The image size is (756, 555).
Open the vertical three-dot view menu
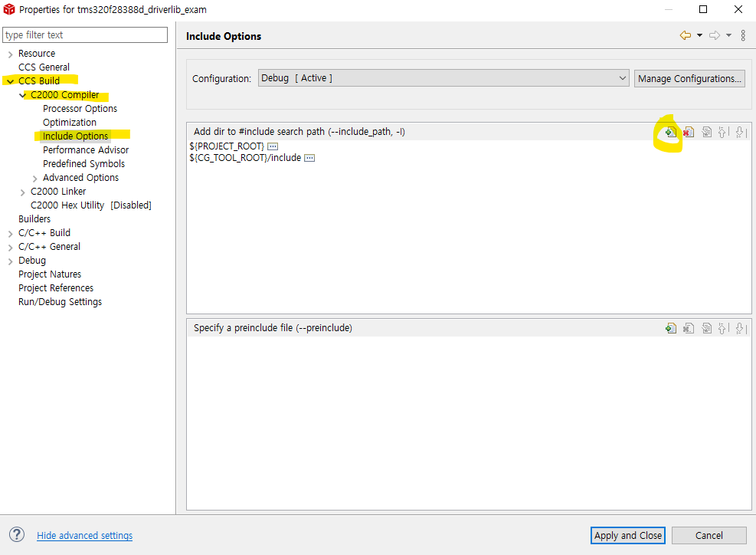(x=741, y=35)
